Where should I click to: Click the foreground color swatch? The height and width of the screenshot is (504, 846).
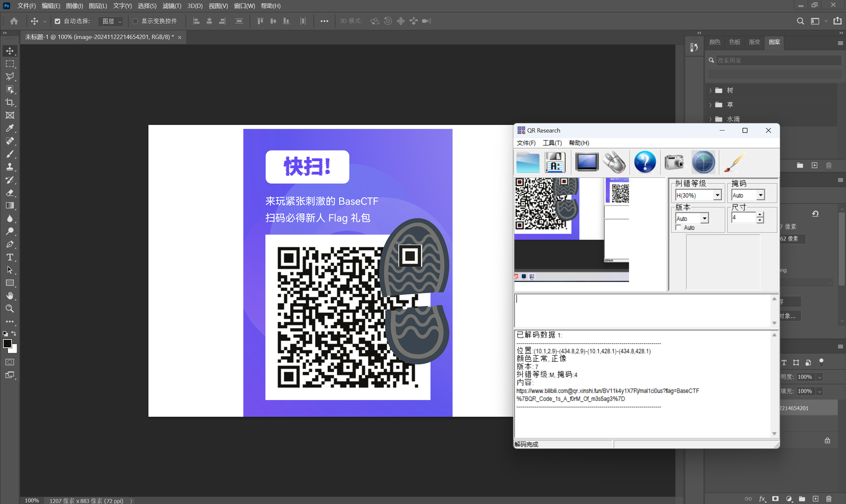click(x=7, y=343)
